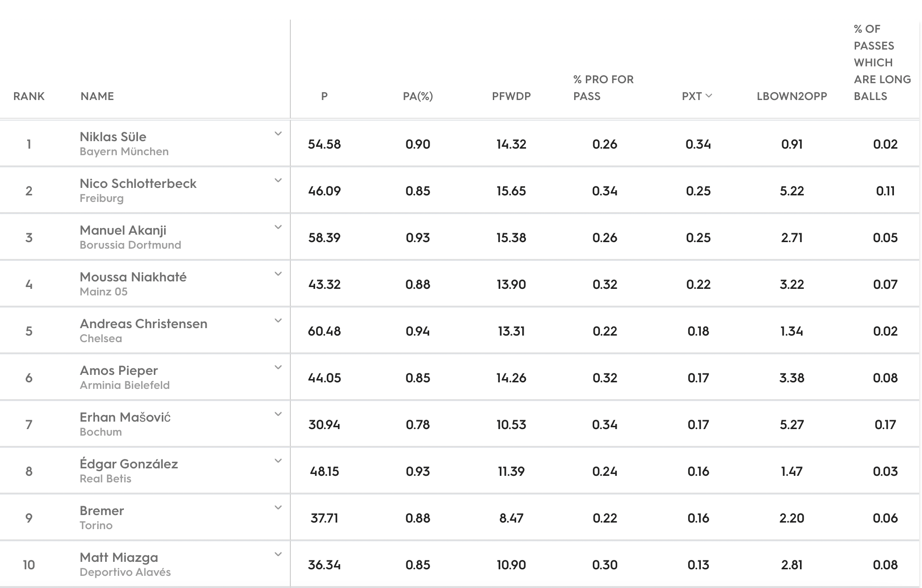Sort by PA(%) column header
The height and width of the screenshot is (588, 922).
418,96
